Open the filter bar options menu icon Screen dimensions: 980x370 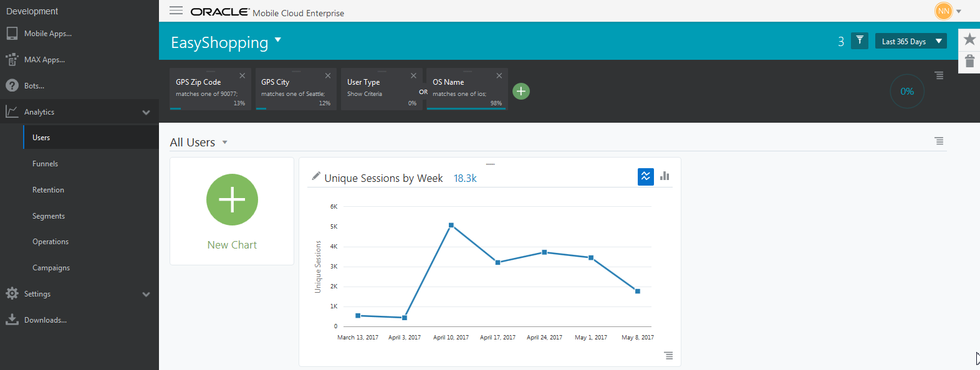(x=939, y=75)
